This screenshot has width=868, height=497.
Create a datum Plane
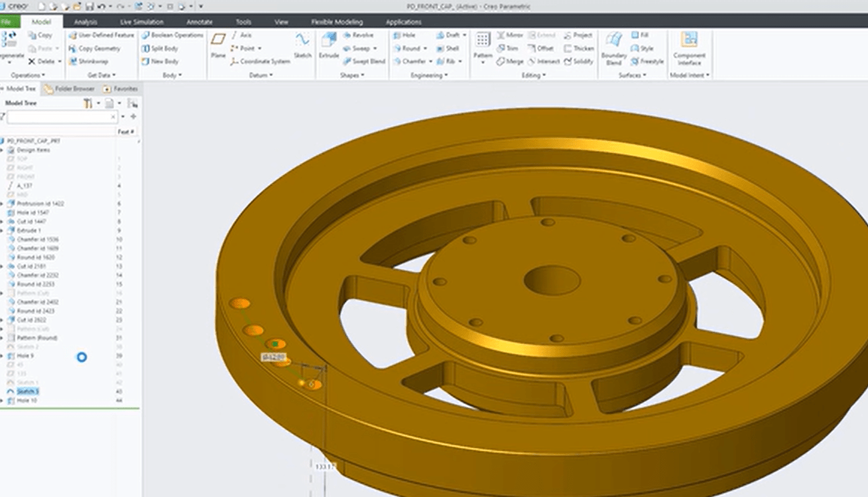pyautogui.click(x=218, y=45)
